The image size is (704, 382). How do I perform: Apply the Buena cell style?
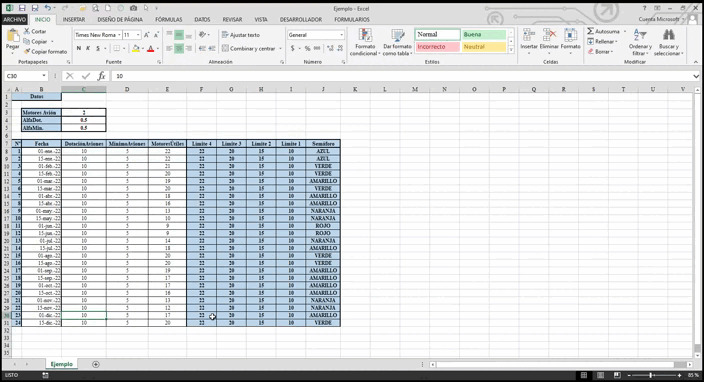484,35
